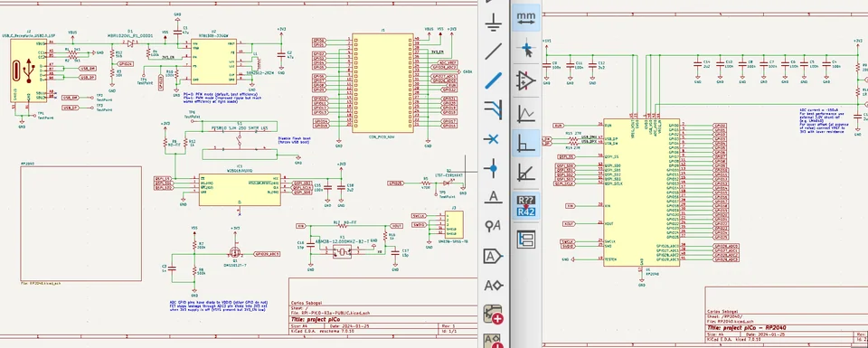Viewport: 868px width, 348px height.
Task: Switch to 45-degree line mode
Action: point(526,174)
